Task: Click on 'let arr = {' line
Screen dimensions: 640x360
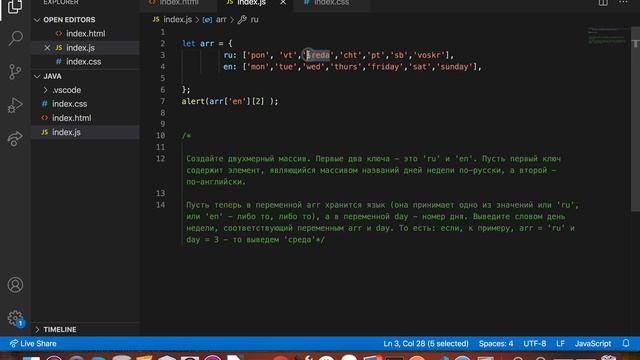Action: 207,43
